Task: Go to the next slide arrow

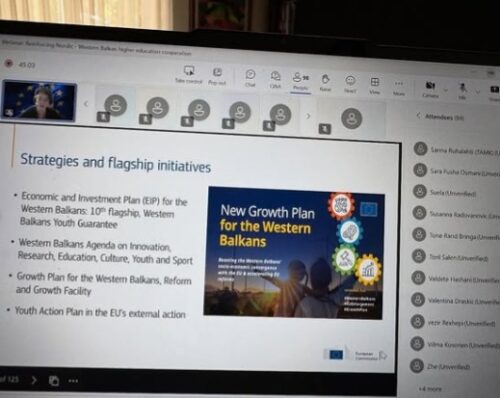Action: point(34,380)
